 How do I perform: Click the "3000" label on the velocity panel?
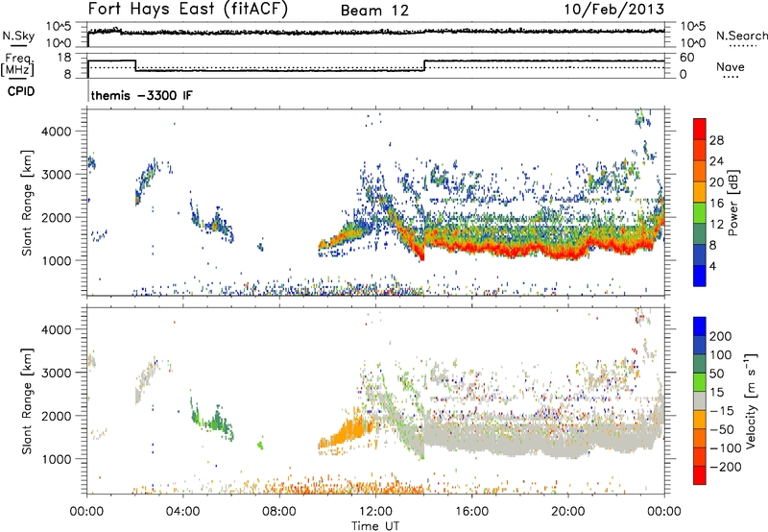(x=56, y=373)
